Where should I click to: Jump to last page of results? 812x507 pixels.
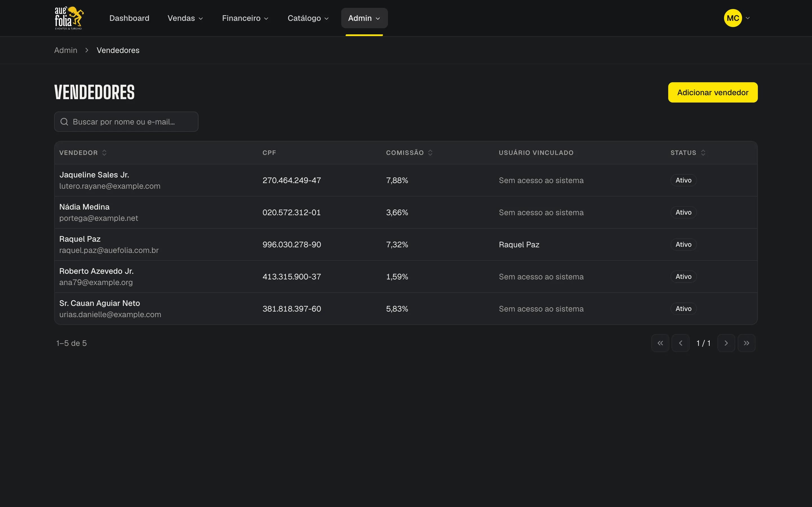747,343
